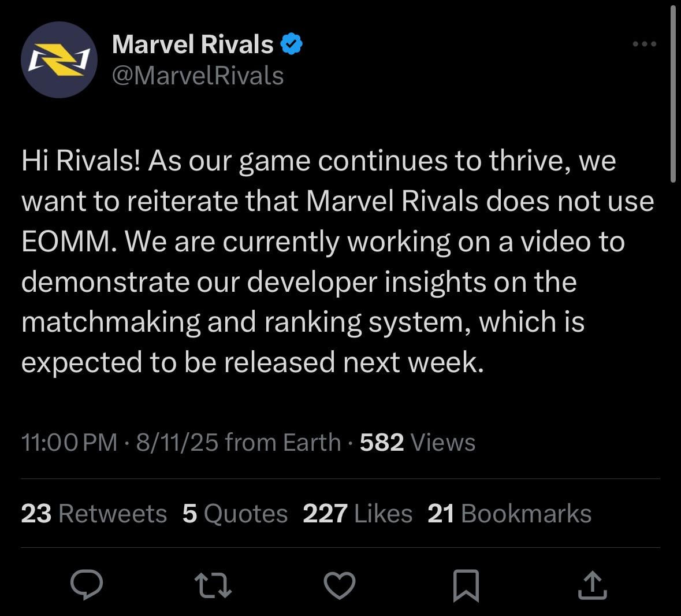681x616 pixels.
Task: Open the 582 Views analytics
Action: [418, 442]
